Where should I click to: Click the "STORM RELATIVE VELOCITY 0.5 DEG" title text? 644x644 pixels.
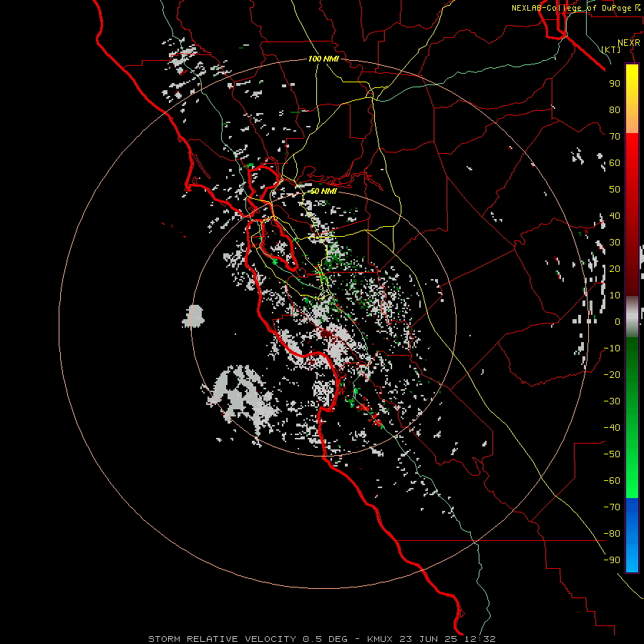248,639
